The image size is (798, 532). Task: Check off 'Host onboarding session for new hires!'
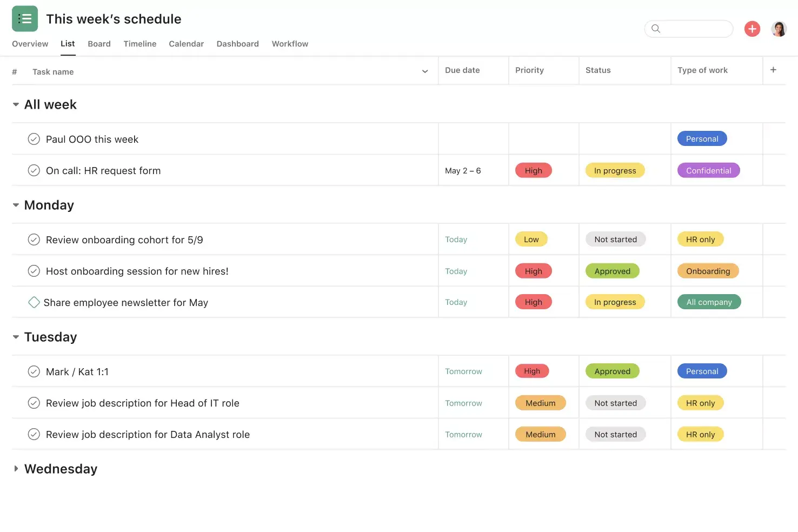click(x=34, y=271)
